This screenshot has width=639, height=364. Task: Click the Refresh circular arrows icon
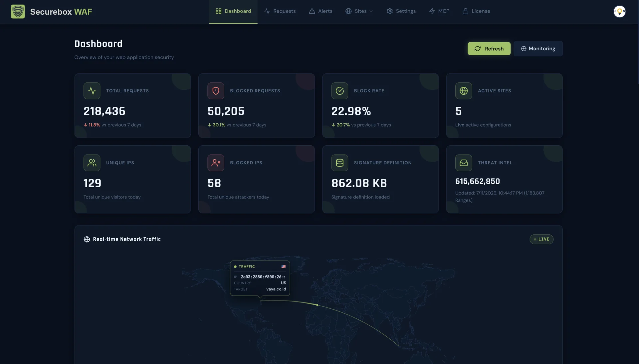pyautogui.click(x=478, y=49)
